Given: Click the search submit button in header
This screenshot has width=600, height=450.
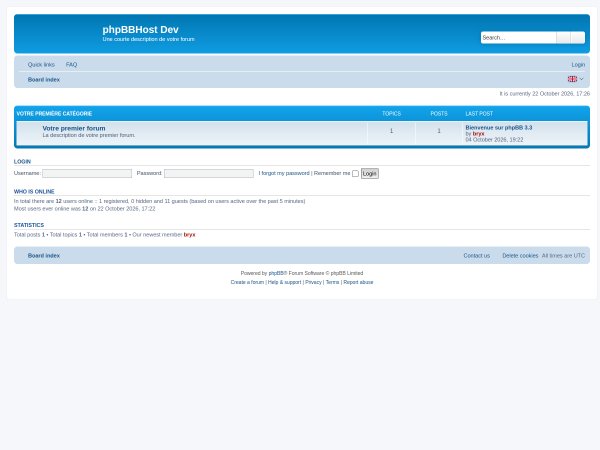Looking at the screenshot, I should [563, 38].
